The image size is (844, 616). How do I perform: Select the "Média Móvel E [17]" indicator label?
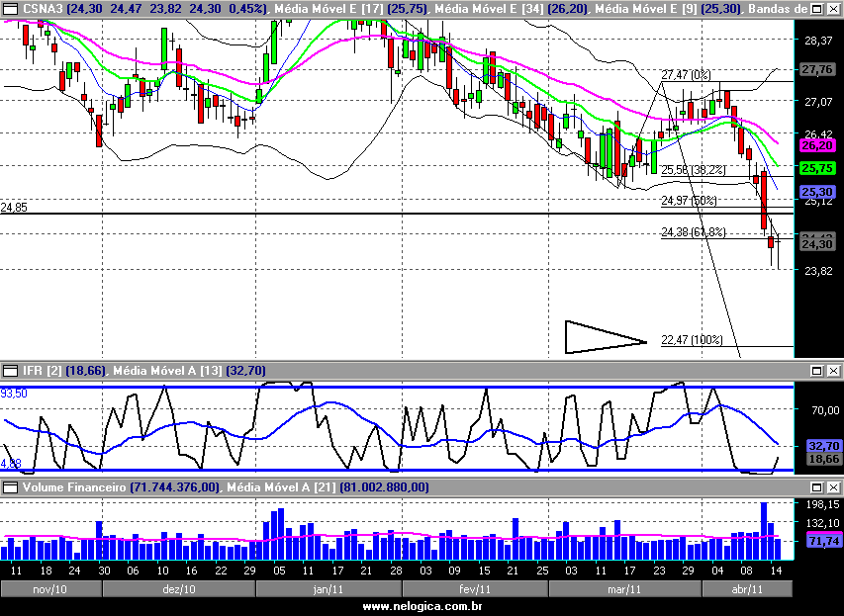point(328,9)
